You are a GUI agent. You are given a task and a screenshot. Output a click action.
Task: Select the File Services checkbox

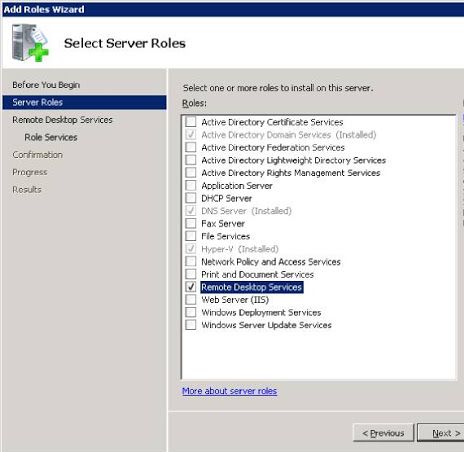(x=191, y=236)
